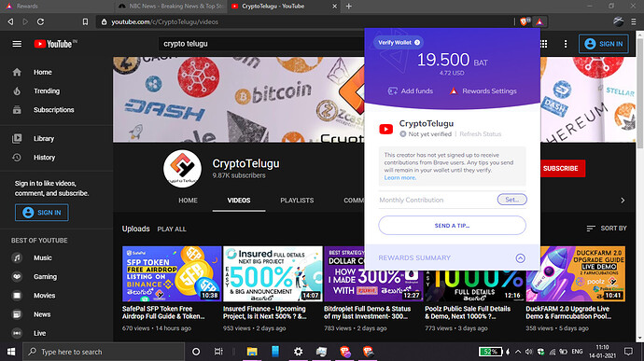
Task: Open the Sort By dropdown
Action: click(x=607, y=229)
